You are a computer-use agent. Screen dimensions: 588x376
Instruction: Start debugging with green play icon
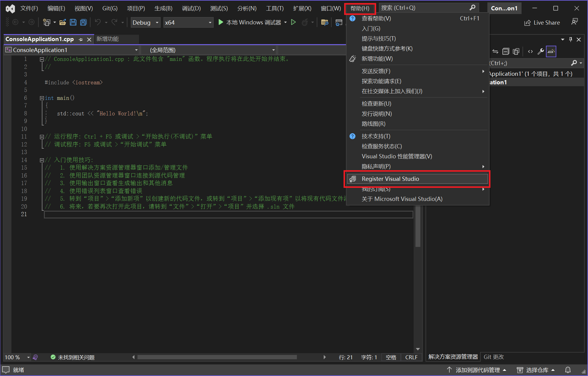[x=221, y=22]
